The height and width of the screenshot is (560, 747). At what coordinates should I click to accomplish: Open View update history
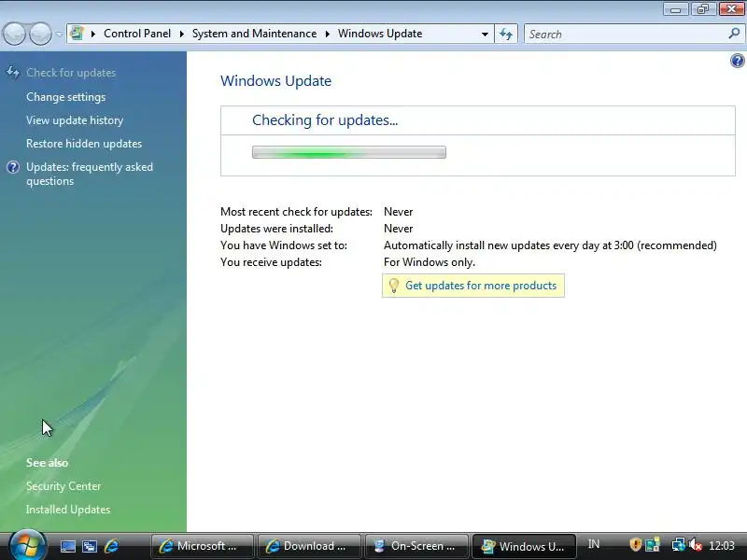click(x=75, y=120)
